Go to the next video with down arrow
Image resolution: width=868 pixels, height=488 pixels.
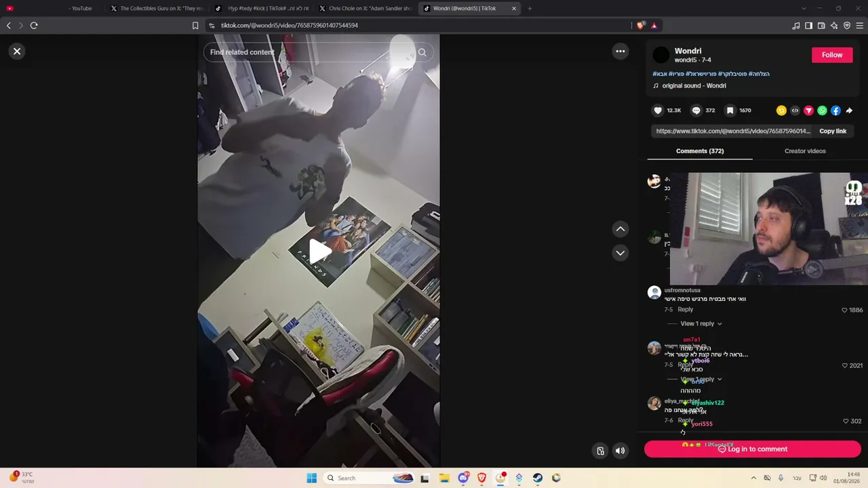click(x=620, y=253)
